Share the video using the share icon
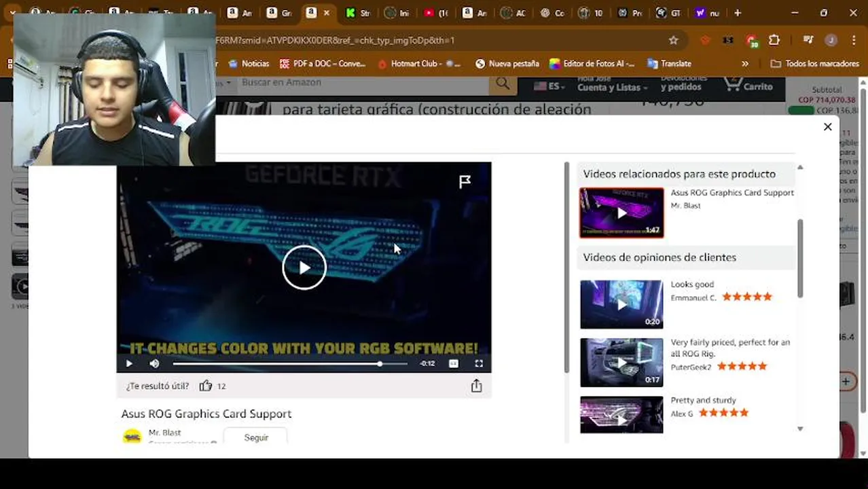This screenshot has height=489, width=868. coord(476,386)
